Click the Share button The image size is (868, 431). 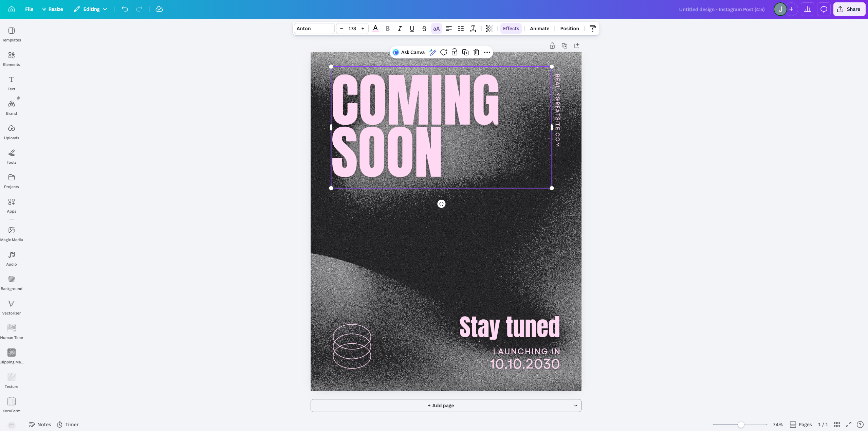pyautogui.click(x=849, y=9)
